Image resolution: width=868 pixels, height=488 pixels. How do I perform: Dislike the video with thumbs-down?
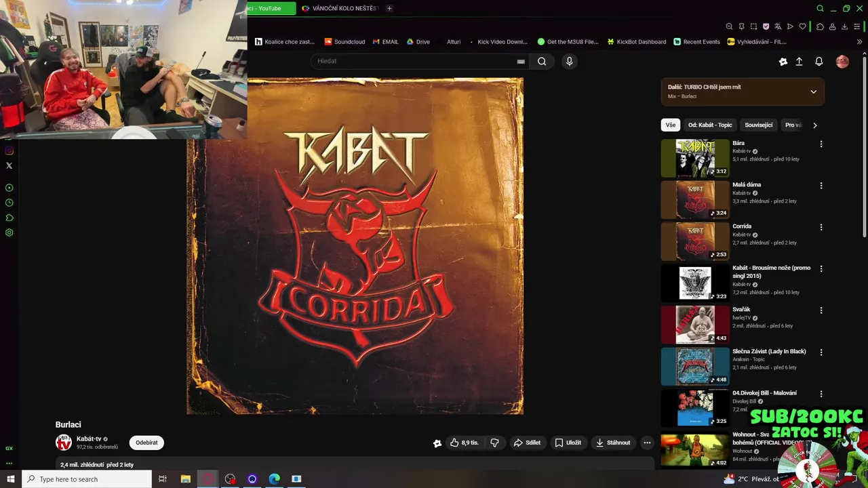pos(494,443)
